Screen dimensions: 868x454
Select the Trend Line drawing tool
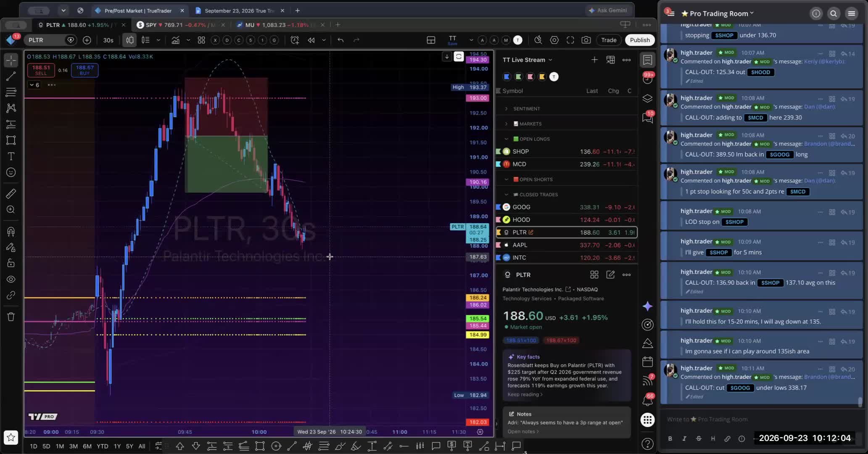click(11, 76)
